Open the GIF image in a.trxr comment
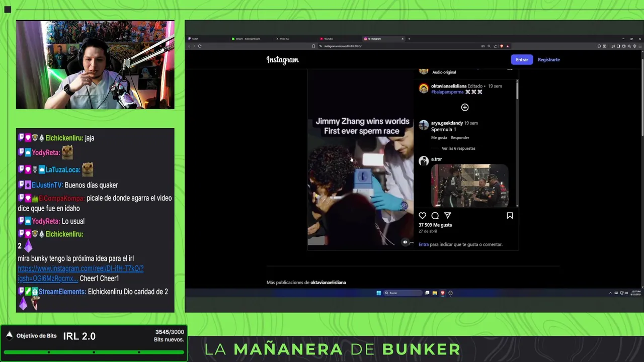 click(469, 186)
